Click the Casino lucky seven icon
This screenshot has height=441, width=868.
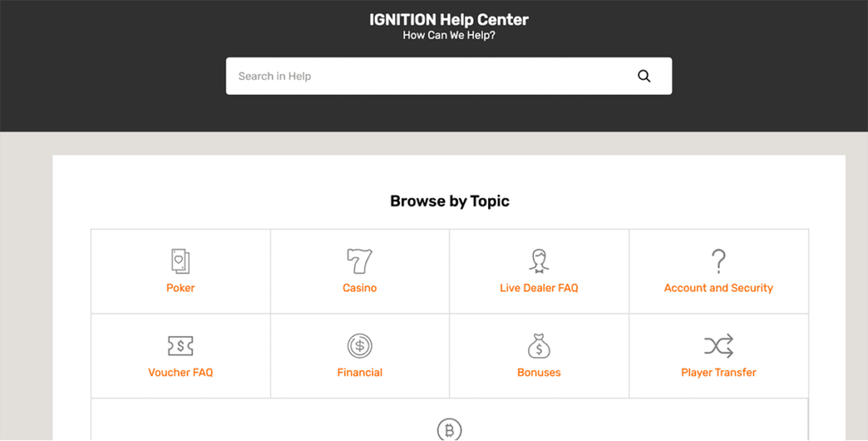(x=359, y=261)
